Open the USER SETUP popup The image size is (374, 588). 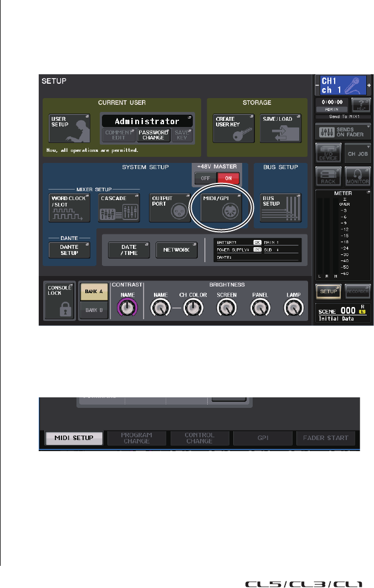point(69,129)
